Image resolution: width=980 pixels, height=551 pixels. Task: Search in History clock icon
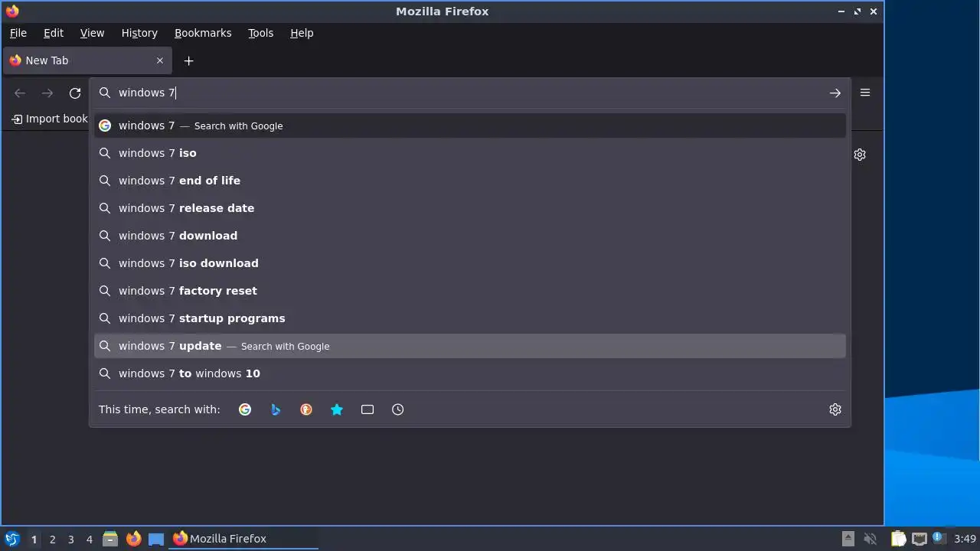click(398, 409)
